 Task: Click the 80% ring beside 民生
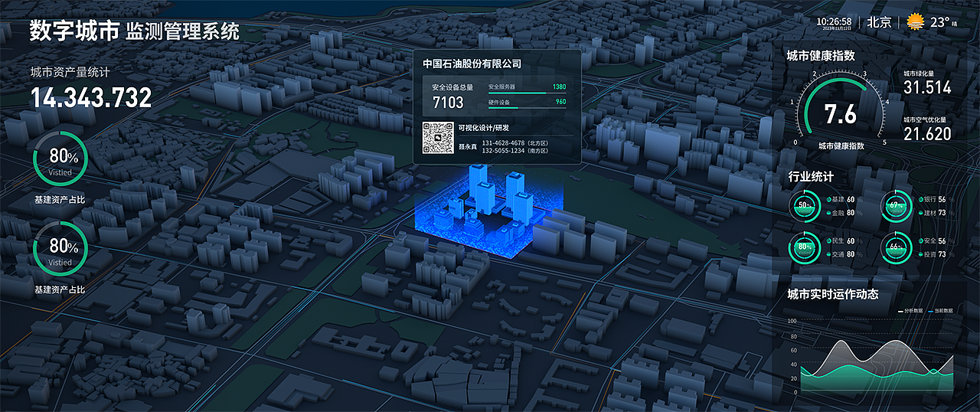tap(805, 247)
